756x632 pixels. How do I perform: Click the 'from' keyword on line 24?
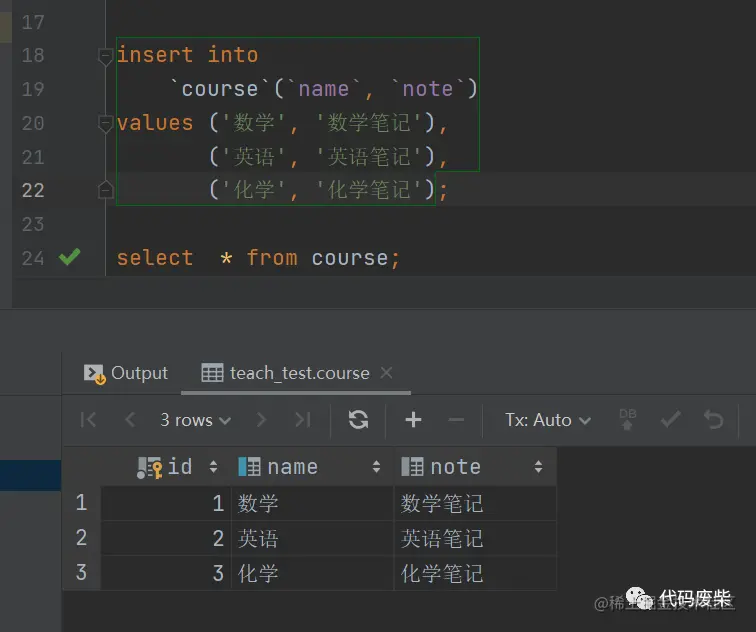[272, 257]
